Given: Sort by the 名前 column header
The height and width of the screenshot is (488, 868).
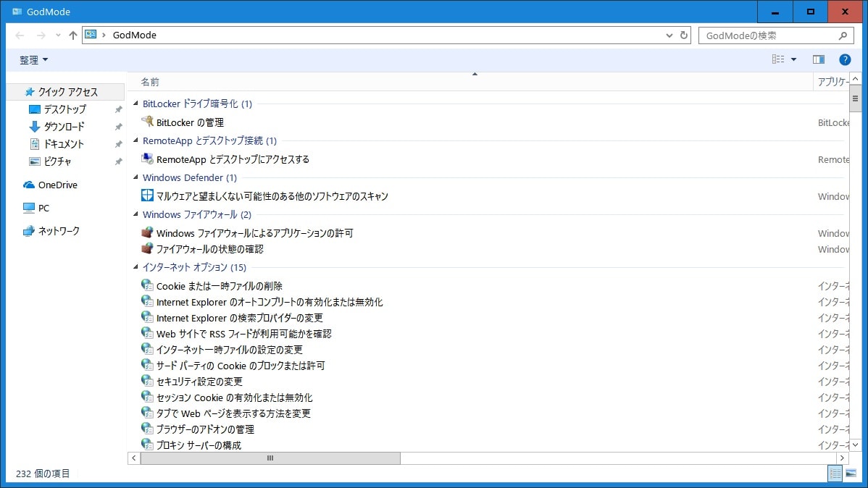Looking at the screenshot, I should pos(150,82).
